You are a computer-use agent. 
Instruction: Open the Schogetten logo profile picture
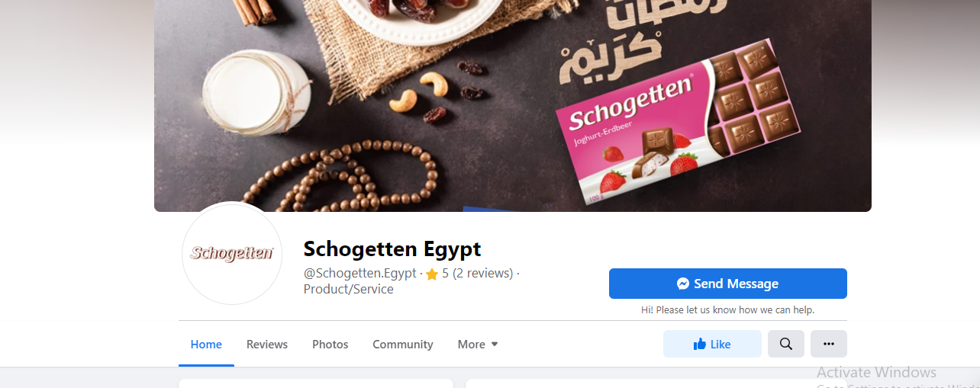[232, 253]
